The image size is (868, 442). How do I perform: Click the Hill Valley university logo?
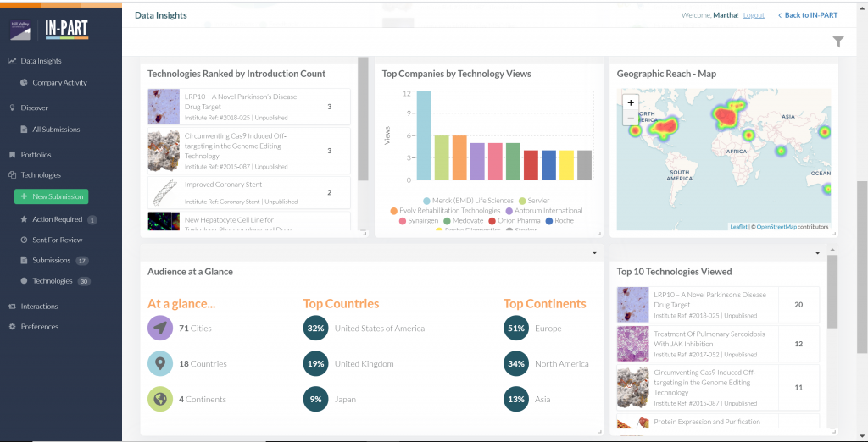(21, 30)
